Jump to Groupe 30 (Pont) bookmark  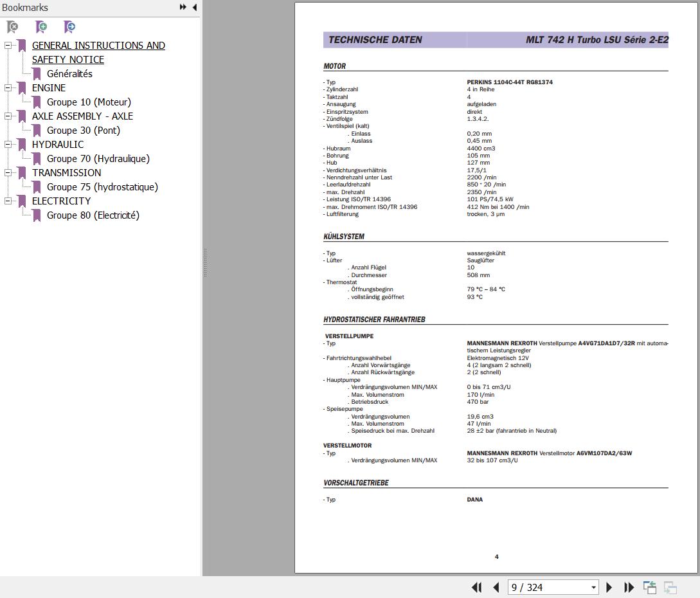click(84, 131)
